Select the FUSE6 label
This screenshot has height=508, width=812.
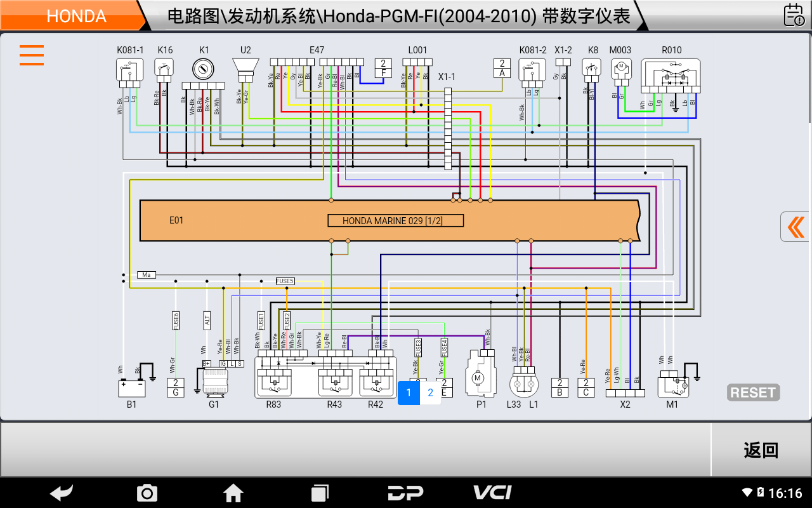pos(176,320)
